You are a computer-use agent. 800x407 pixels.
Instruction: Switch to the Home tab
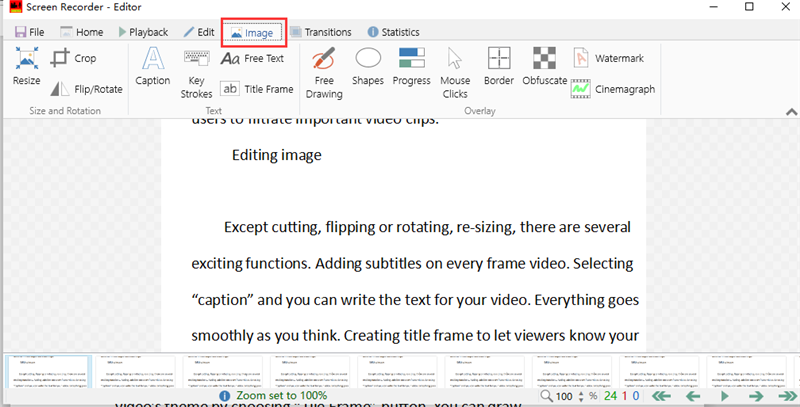click(82, 32)
